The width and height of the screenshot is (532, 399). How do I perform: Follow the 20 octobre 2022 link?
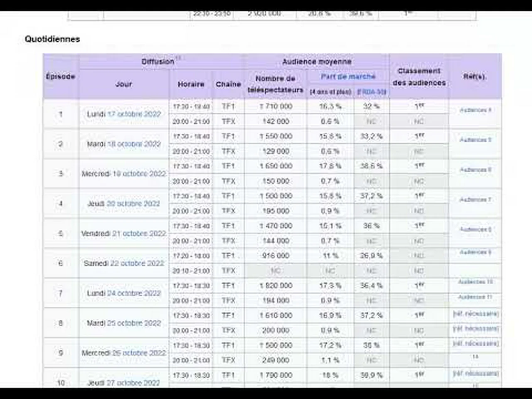133,204
